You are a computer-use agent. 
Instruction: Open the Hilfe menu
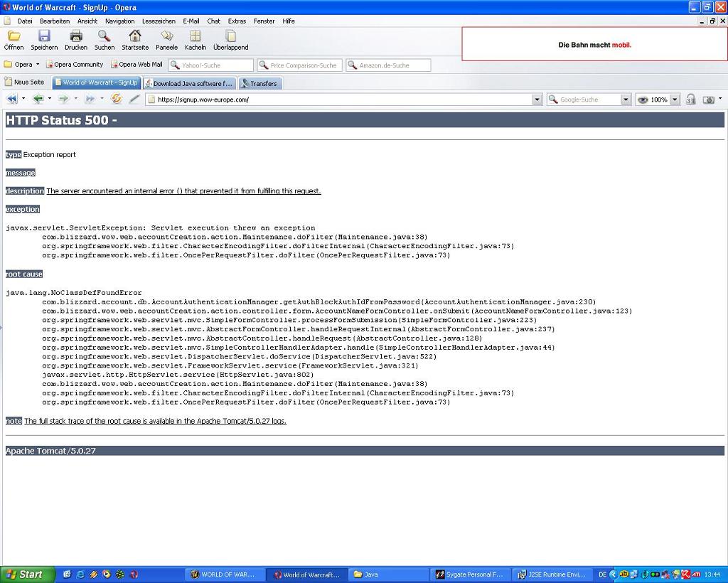click(x=289, y=21)
